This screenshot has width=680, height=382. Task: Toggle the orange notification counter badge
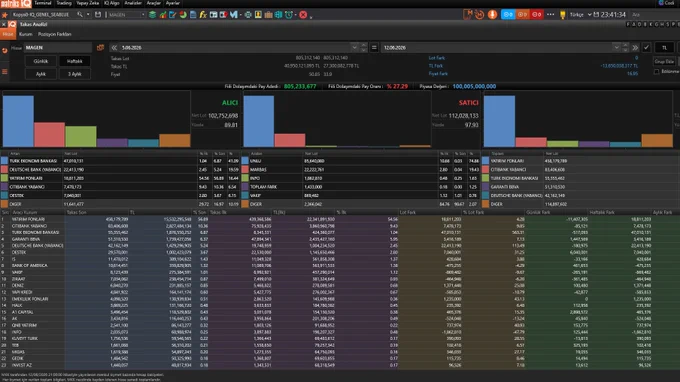522,14
